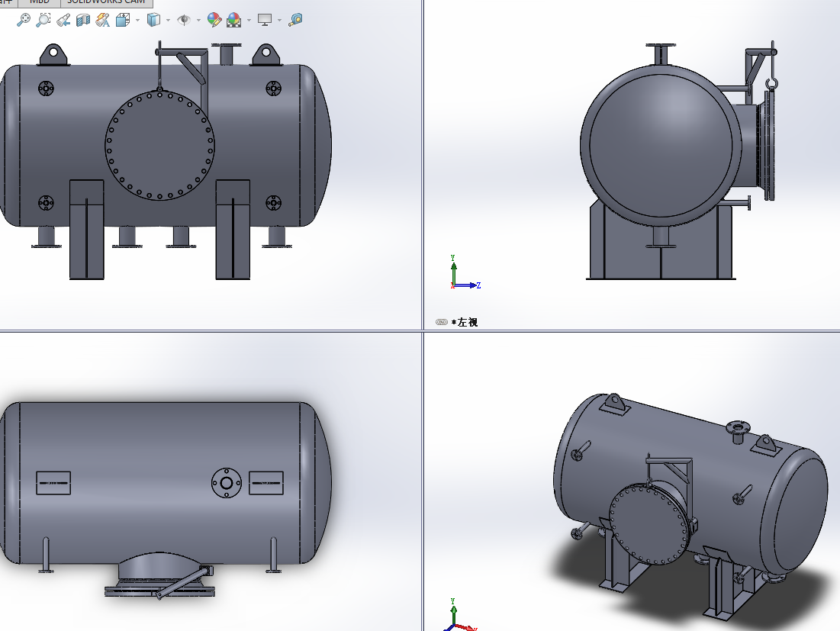The image size is (840, 631).
Task: Click the coordinate triad in left view
Action: [465, 272]
